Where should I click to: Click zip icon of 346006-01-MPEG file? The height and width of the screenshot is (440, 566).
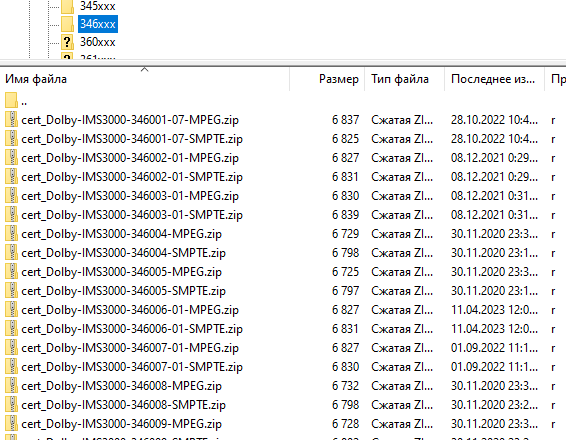[12, 309]
